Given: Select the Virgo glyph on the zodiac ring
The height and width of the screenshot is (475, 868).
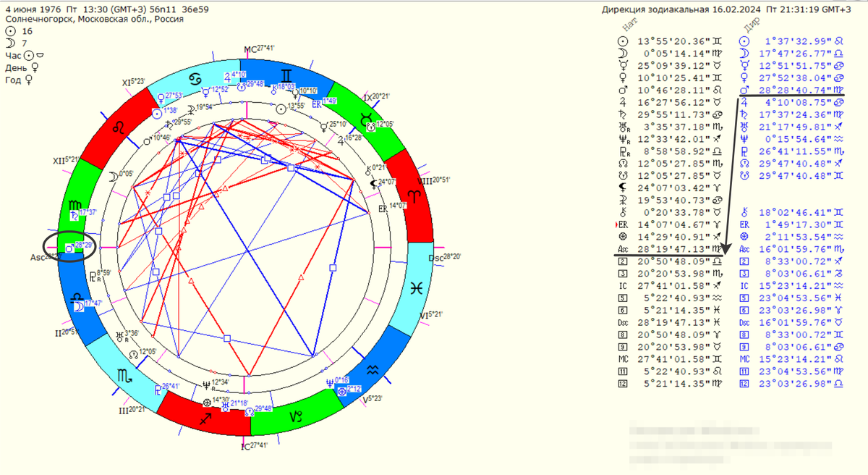Looking at the screenshot, I should 77,206.
